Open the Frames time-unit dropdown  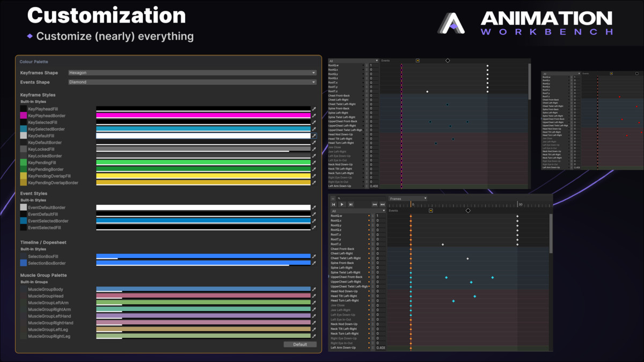click(408, 198)
